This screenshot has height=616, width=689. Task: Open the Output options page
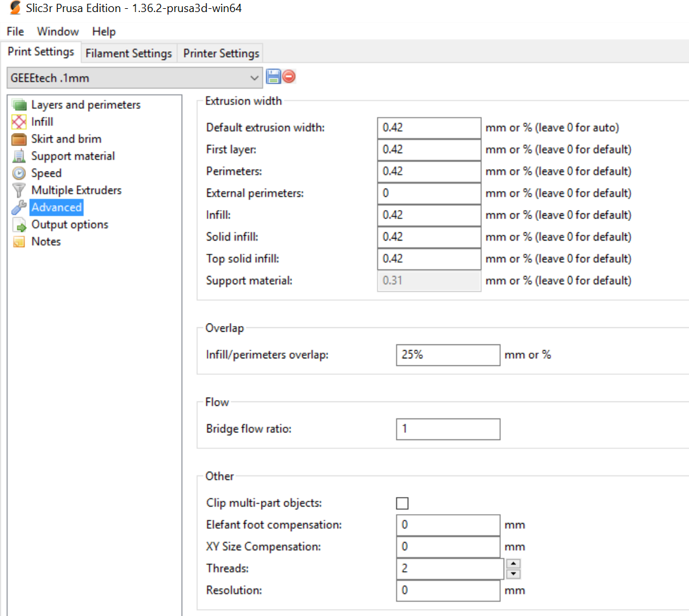pyautogui.click(x=69, y=225)
